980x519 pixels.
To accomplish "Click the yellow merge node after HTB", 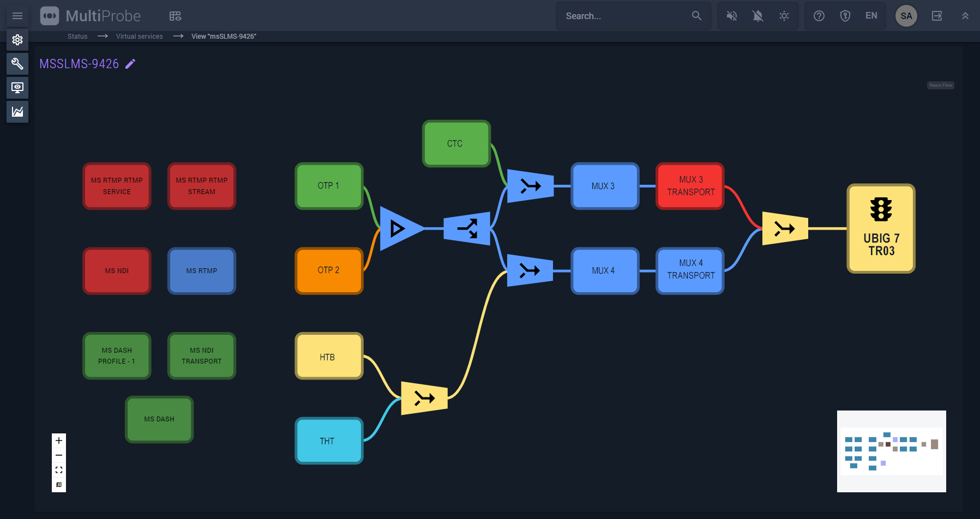I will pyautogui.click(x=424, y=399).
